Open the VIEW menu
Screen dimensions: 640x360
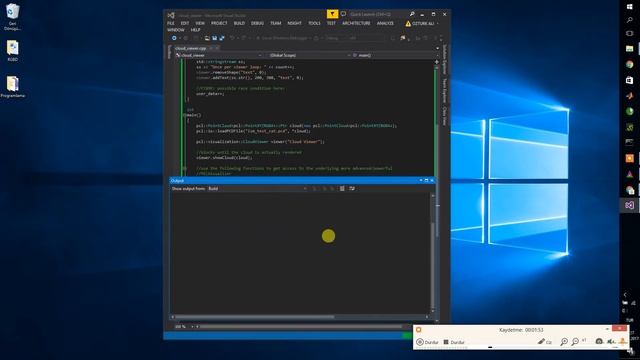(x=200, y=23)
